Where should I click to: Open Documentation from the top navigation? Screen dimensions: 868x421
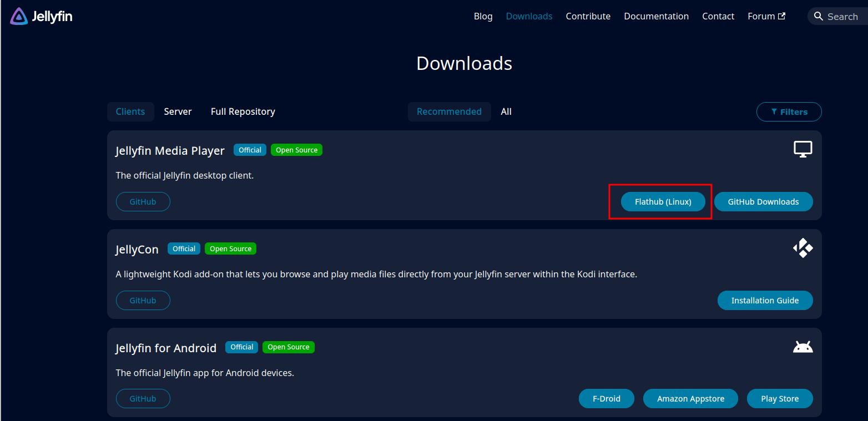(656, 16)
